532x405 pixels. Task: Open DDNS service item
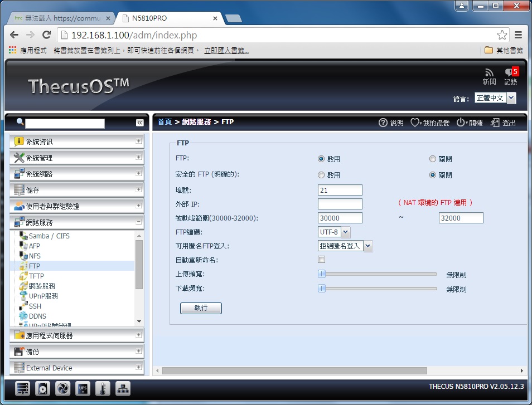click(x=37, y=316)
